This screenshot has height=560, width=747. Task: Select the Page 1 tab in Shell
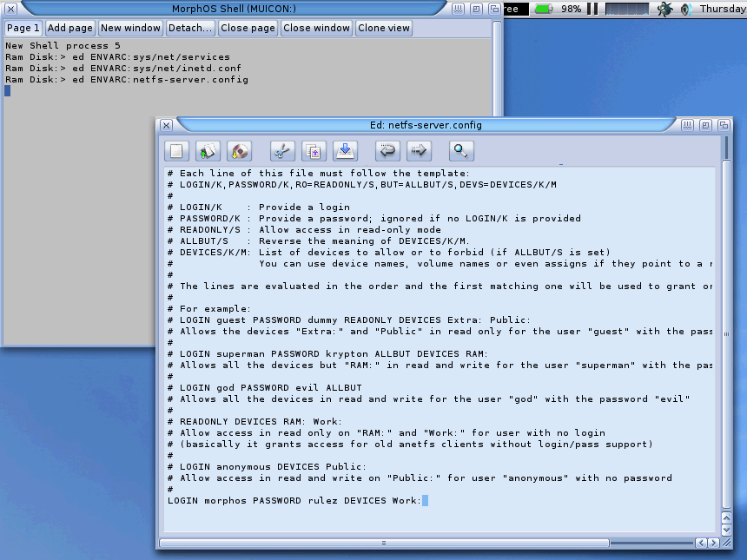coord(23,28)
